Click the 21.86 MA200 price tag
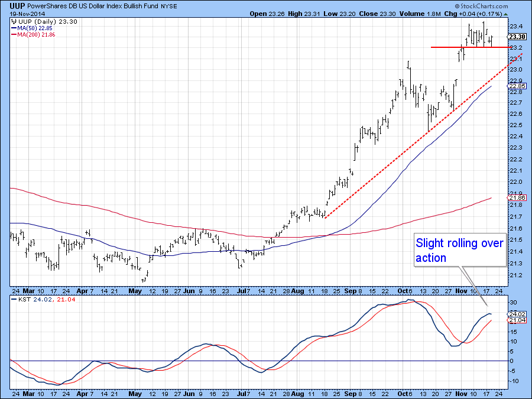Image resolution: width=532 pixels, height=399 pixels. coord(517,197)
